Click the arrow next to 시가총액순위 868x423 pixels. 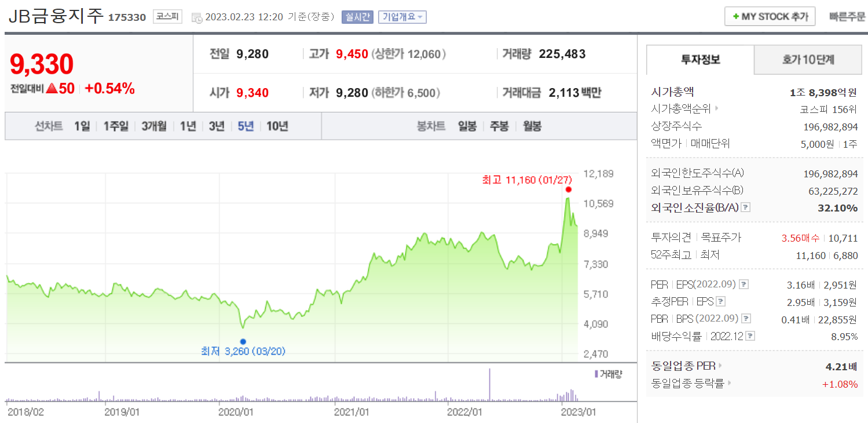point(716,108)
